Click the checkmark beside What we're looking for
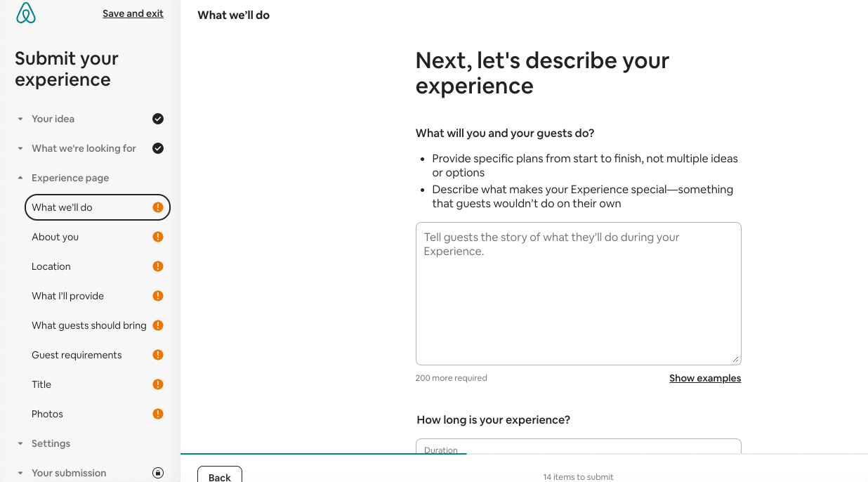Viewport: 868px width, 482px height. pyautogui.click(x=158, y=148)
